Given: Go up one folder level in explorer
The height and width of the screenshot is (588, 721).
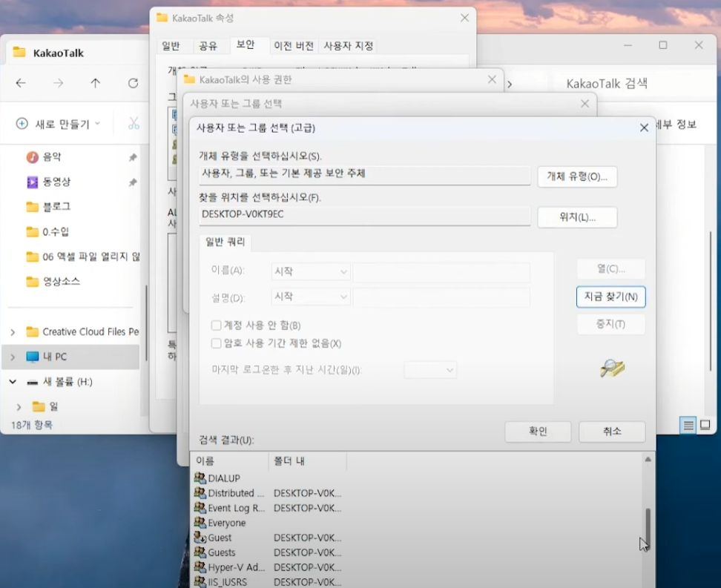Looking at the screenshot, I should pyautogui.click(x=95, y=83).
